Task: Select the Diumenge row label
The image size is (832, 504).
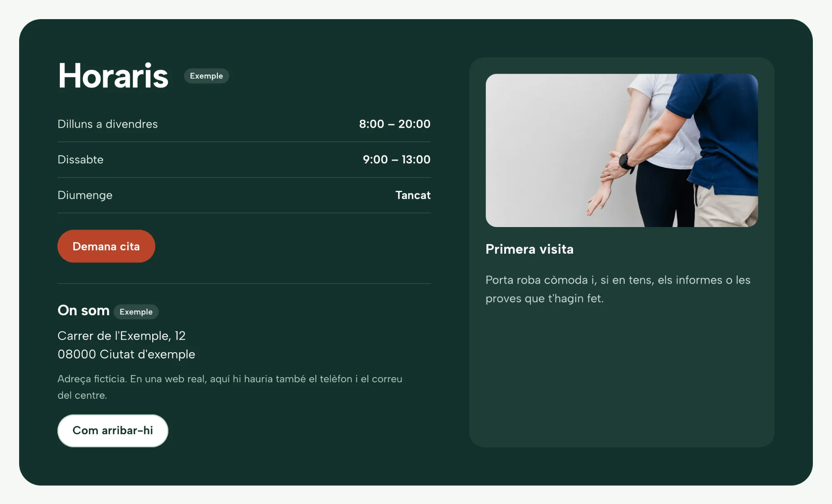Action: [85, 195]
